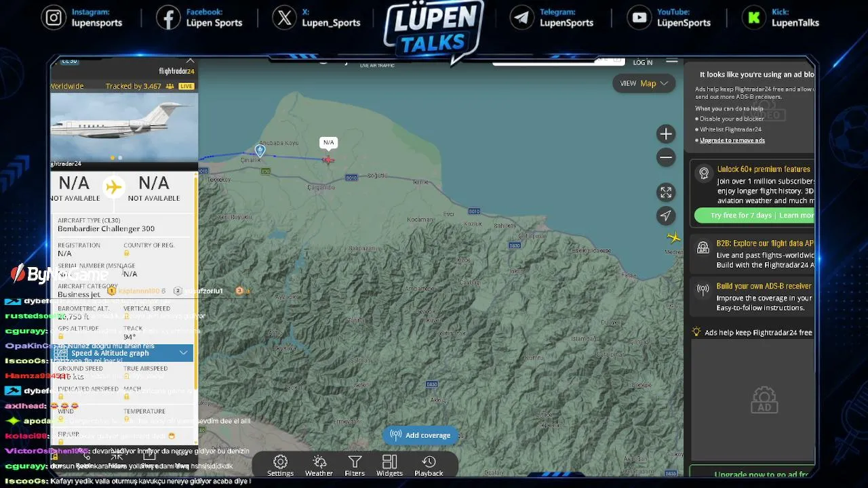
Task: Click 'Build your own ADS-B receiver' heading
Action: pos(764,286)
